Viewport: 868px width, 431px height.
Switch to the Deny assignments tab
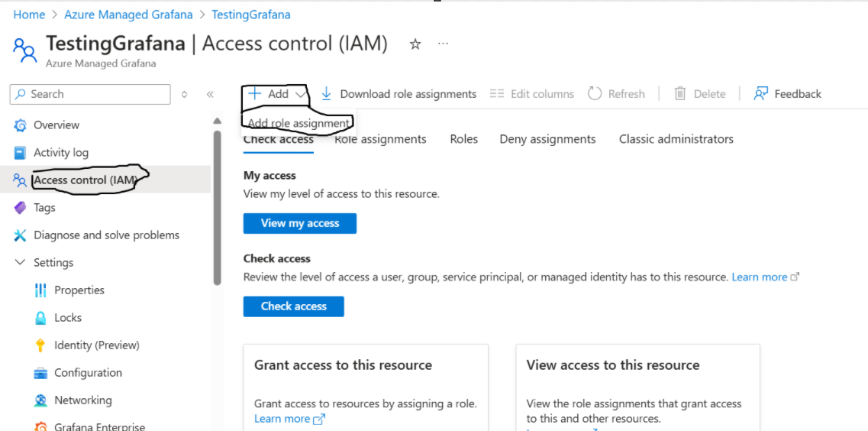pos(547,139)
